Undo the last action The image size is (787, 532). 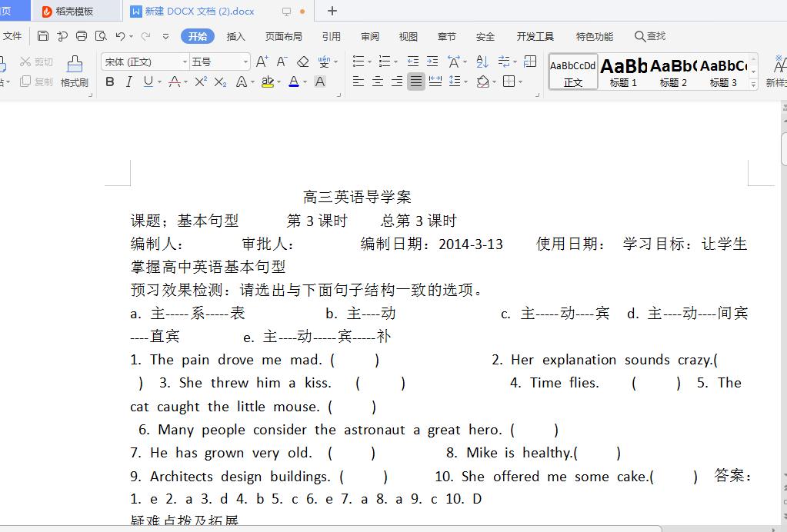120,36
